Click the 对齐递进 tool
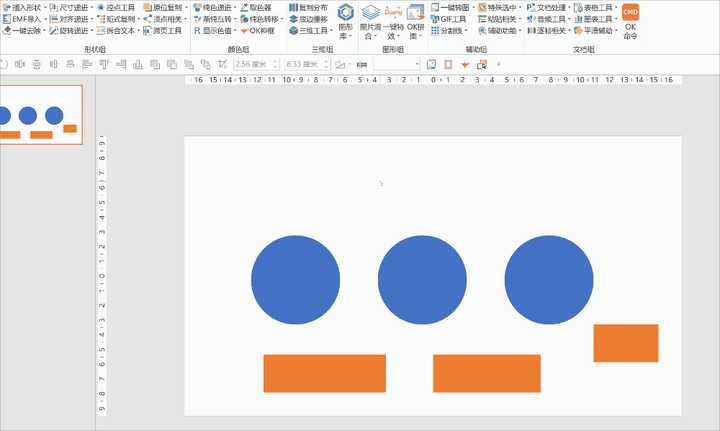The height and width of the screenshot is (431, 720). click(x=71, y=19)
